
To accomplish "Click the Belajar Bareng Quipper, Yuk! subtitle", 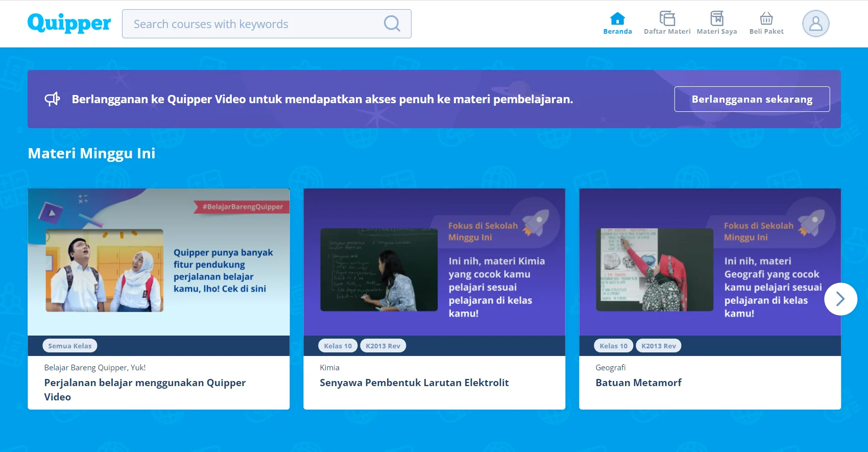I will pos(95,367).
